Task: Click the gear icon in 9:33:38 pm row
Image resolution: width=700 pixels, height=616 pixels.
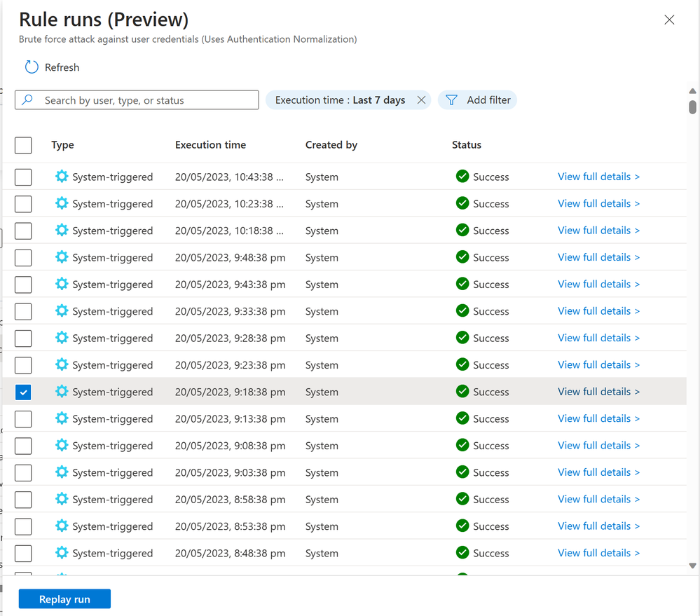Action: (62, 310)
